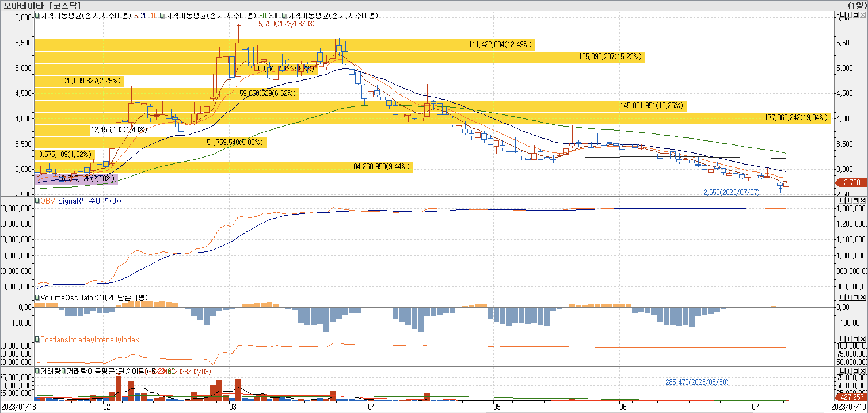
Task: Toggle the first 가격이동평균 indicator square
Action: pos(37,16)
